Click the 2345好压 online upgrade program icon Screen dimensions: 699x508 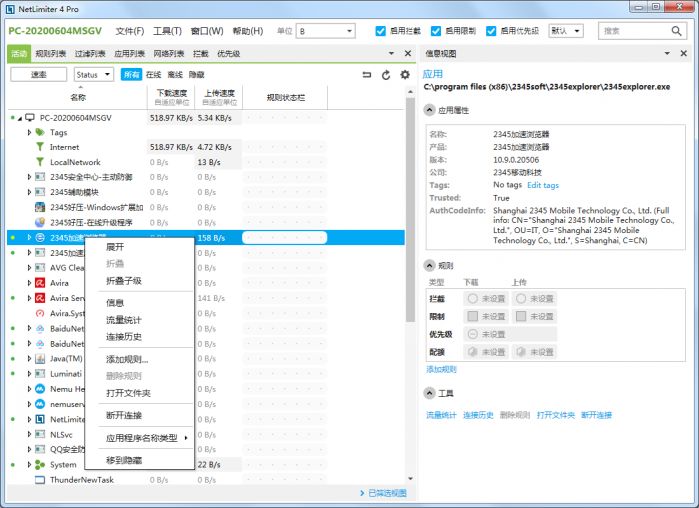click(40, 222)
